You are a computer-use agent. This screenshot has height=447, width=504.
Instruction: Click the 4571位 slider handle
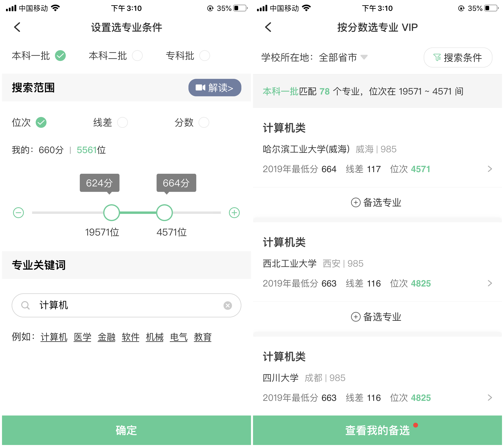pyautogui.click(x=164, y=212)
